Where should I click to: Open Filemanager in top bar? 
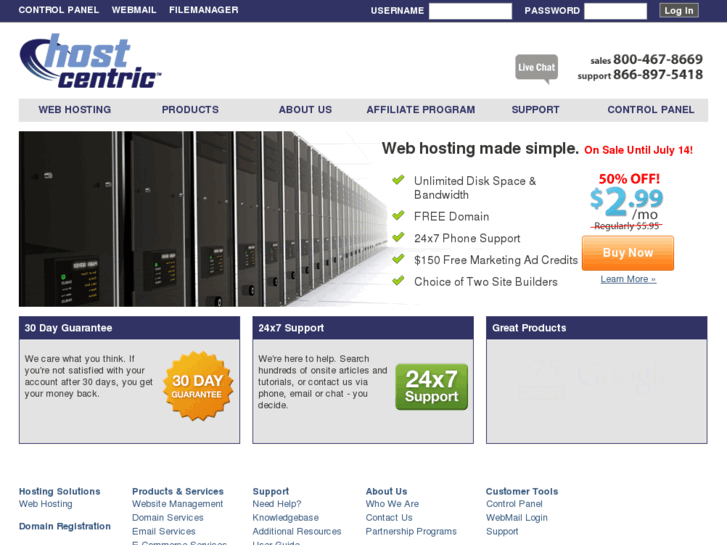[x=204, y=10]
